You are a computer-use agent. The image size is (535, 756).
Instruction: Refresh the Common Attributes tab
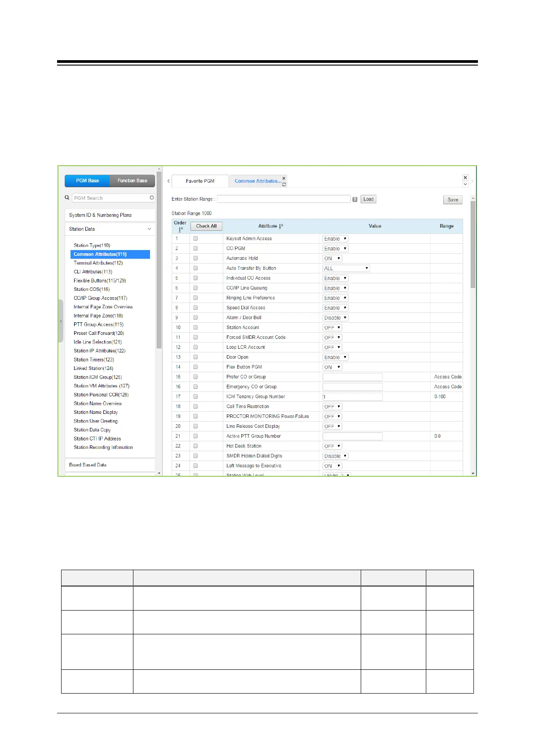[284, 185]
